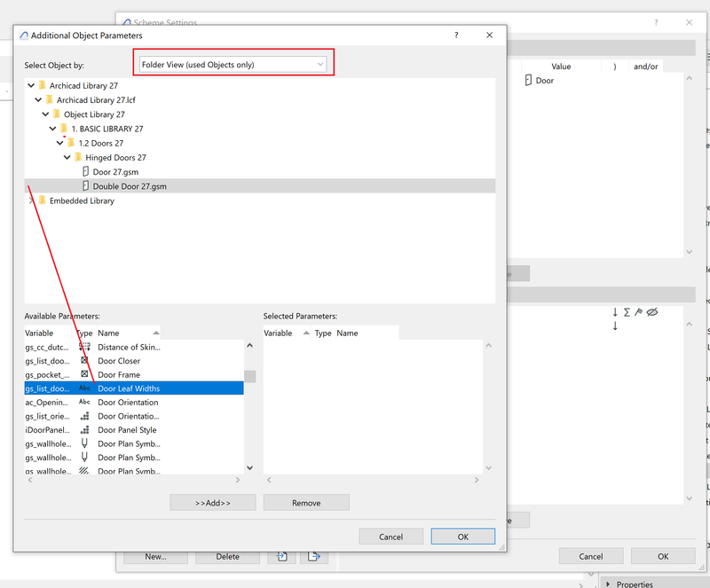The width and height of the screenshot is (710, 588).
Task: Click the pen type icon beside iDoorPanel row's next entry
Action: [x=84, y=443]
